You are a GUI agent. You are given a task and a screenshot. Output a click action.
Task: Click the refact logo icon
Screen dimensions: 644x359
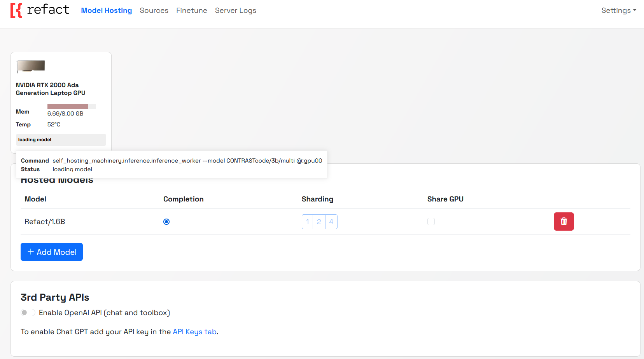(16, 11)
